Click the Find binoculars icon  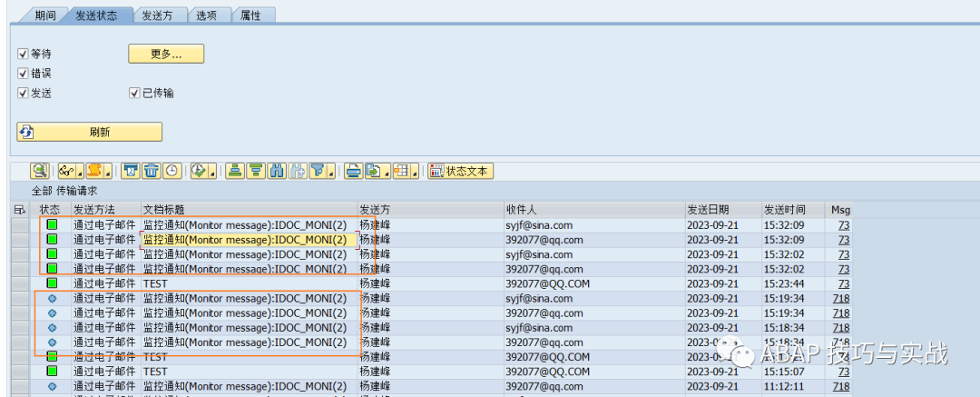276,170
